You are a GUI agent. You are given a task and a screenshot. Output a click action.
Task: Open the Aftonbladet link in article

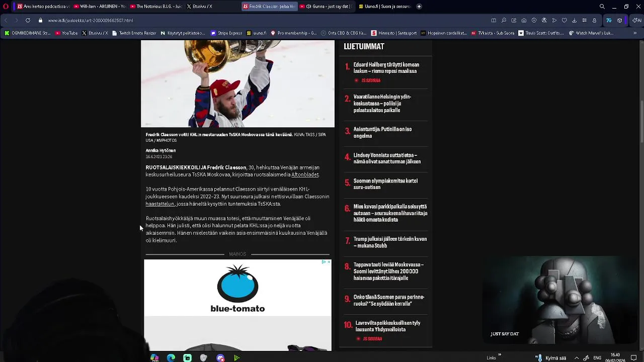point(305,174)
